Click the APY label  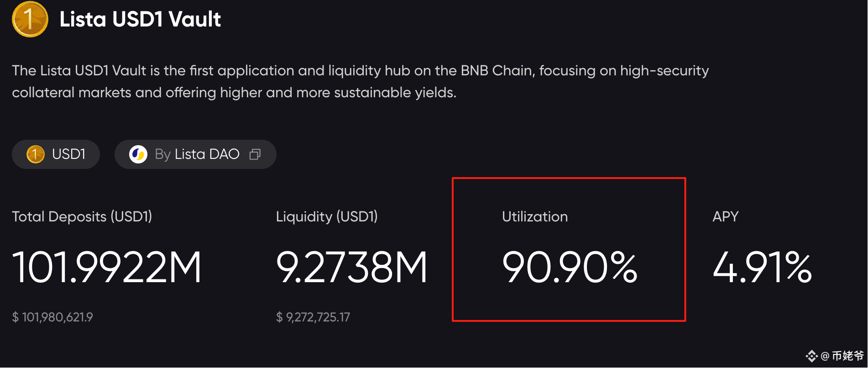[x=726, y=216]
